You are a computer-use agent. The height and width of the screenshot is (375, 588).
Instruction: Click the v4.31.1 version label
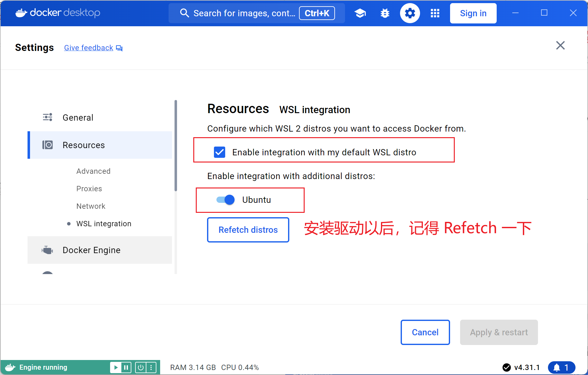point(527,367)
